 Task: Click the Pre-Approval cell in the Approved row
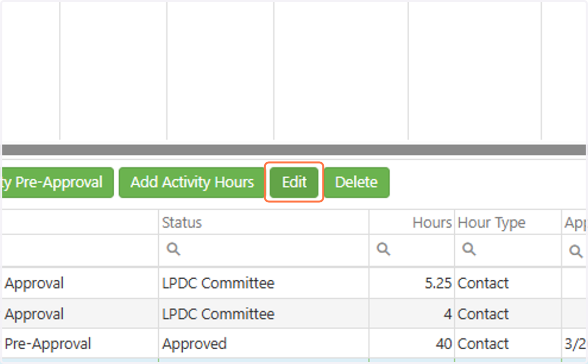[80, 344]
